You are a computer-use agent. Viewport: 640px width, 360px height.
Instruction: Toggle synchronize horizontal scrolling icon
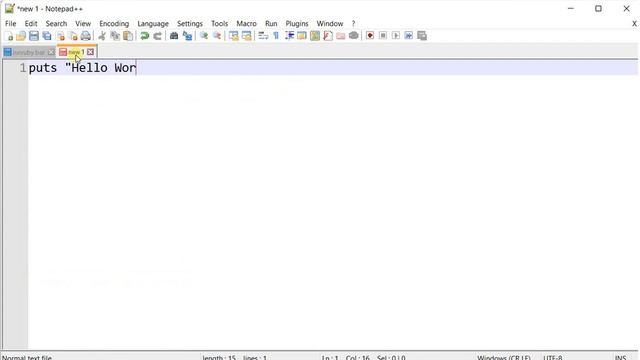click(x=247, y=36)
